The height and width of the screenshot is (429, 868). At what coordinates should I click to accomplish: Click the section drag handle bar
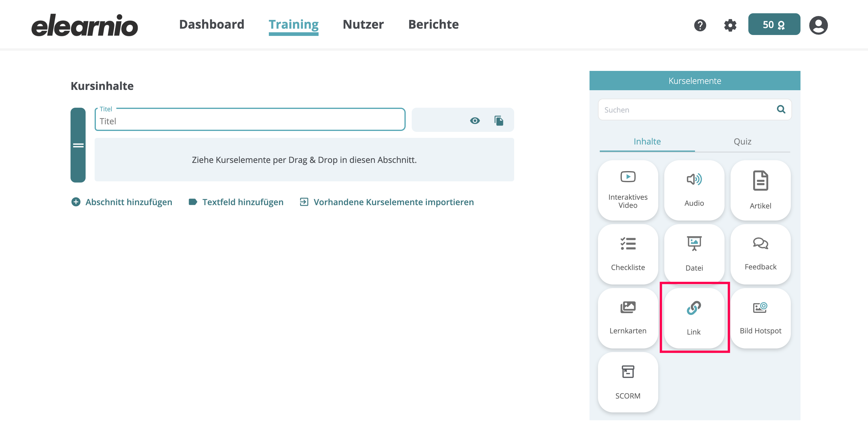(x=78, y=145)
